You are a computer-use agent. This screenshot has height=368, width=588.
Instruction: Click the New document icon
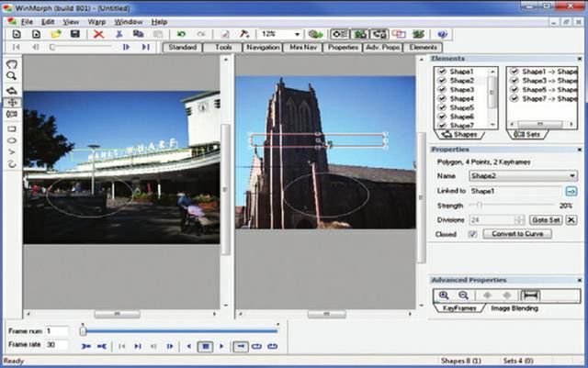pyautogui.click(x=16, y=34)
